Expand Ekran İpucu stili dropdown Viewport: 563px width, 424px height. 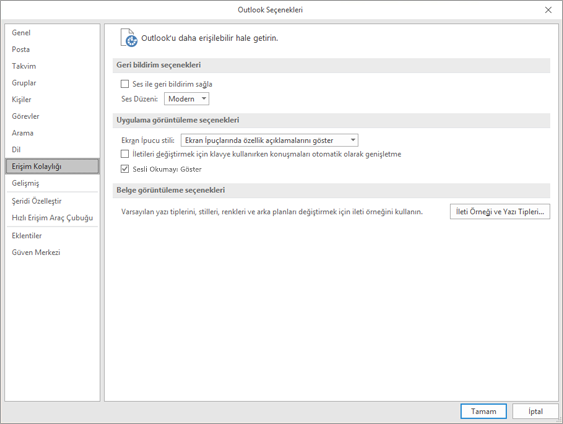(269, 140)
